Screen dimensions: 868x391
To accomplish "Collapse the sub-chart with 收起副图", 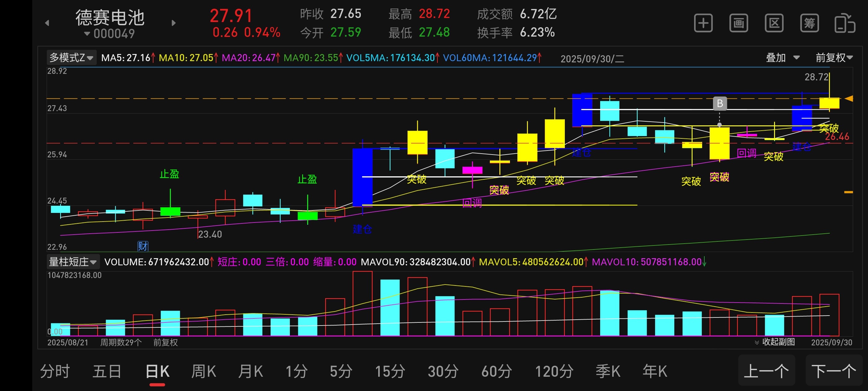I will click(x=775, y=342).
